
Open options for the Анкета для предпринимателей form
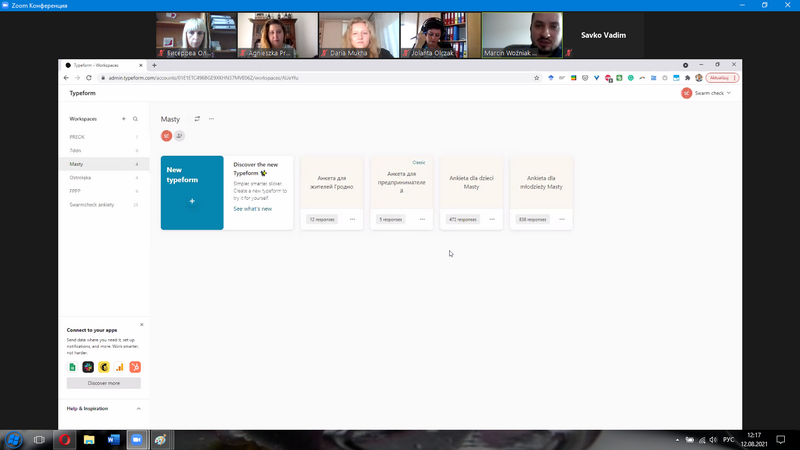(x=422, y=219)
